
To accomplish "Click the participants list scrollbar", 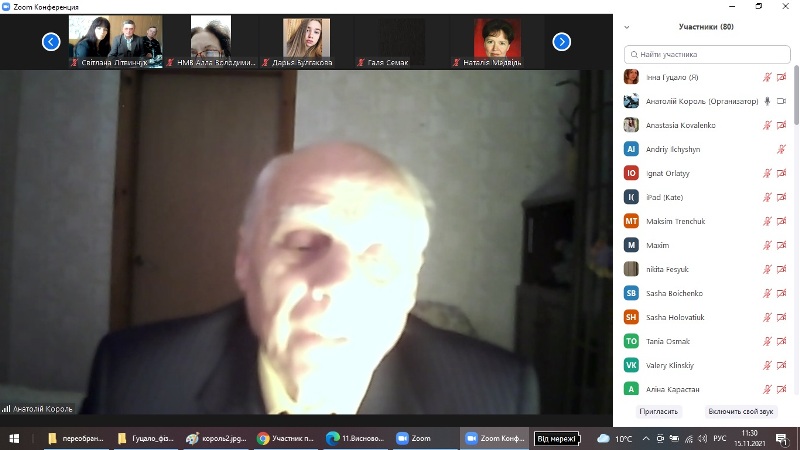I will [796, 95].
